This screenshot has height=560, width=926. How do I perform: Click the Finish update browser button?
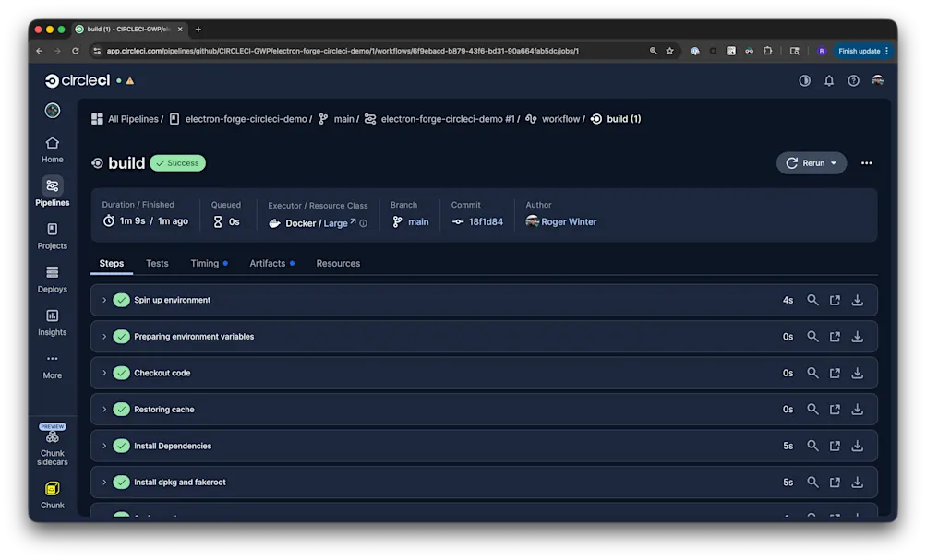click(863, 51)
